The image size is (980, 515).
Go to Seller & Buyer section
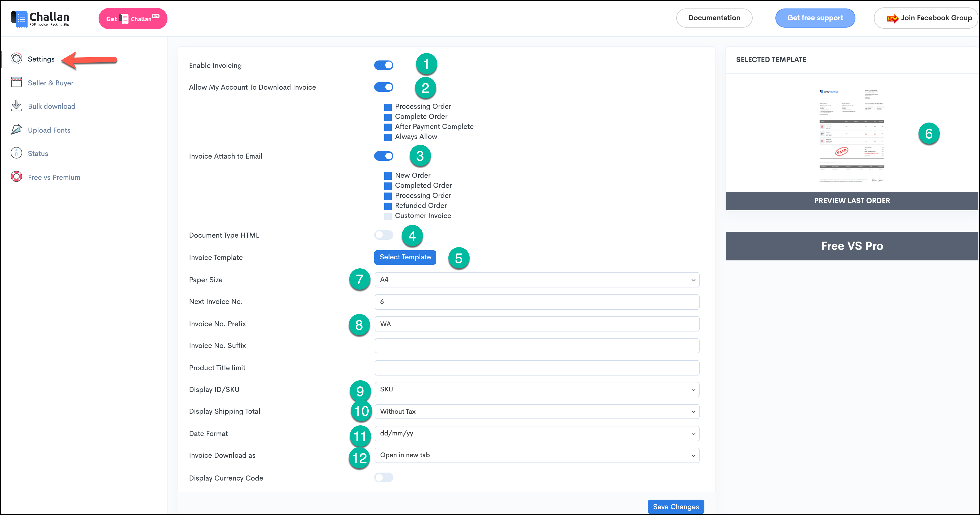pyautogui.click(x=51, y=82)
